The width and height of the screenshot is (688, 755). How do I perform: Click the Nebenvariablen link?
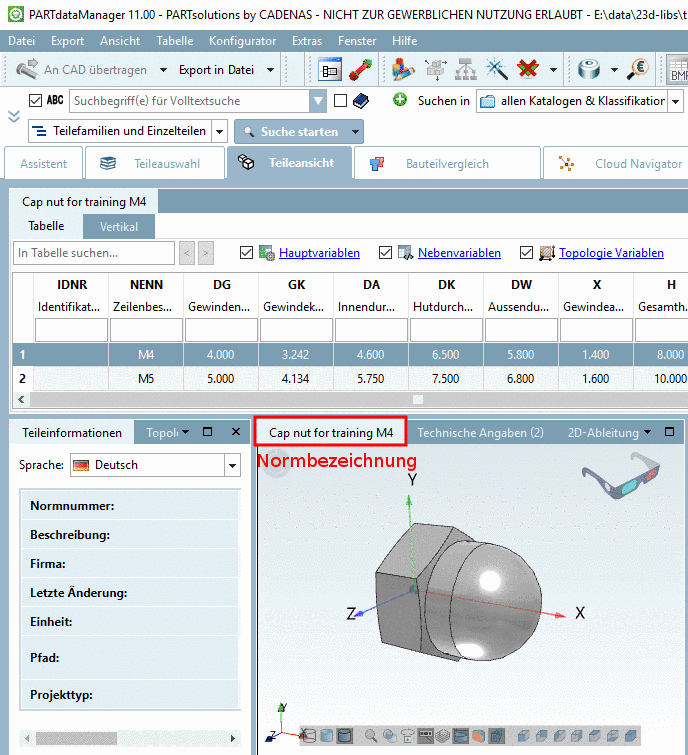point(459,253)
